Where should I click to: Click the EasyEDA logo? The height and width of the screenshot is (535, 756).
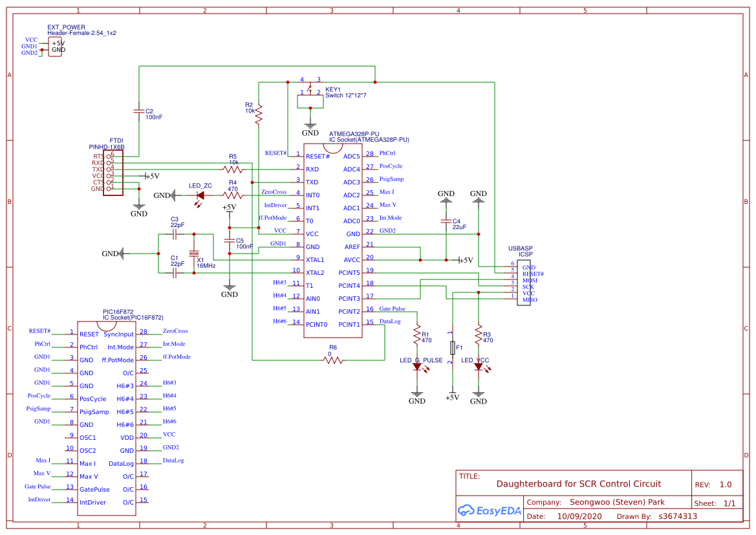[x=490, y=510]
